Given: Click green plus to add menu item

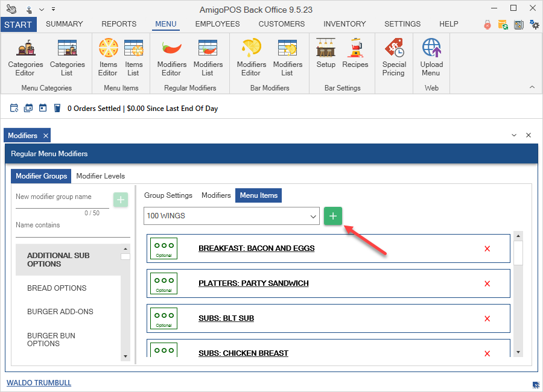Looking at the screenshot, I should [333, 216].
